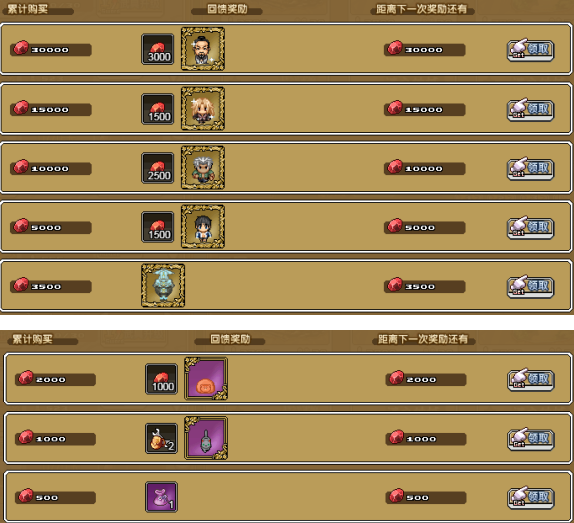This screenshot has height=523, width=574.
Task: Claim the 5000 tier reward
Action: (x=530, y=227)
